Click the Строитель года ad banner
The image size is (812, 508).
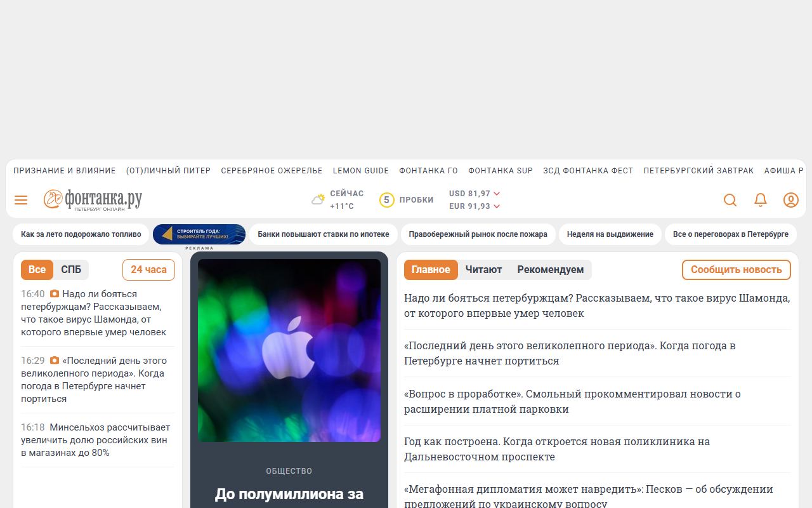199,234
